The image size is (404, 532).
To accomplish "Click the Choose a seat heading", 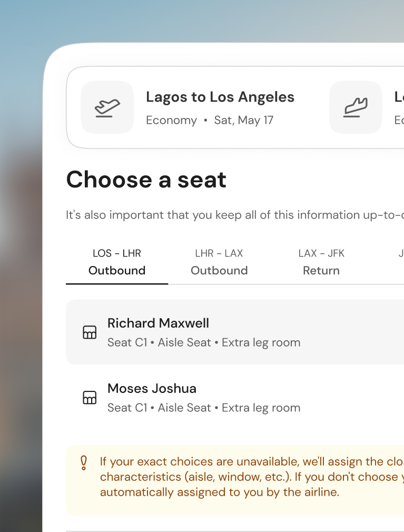I will (146, 180).
